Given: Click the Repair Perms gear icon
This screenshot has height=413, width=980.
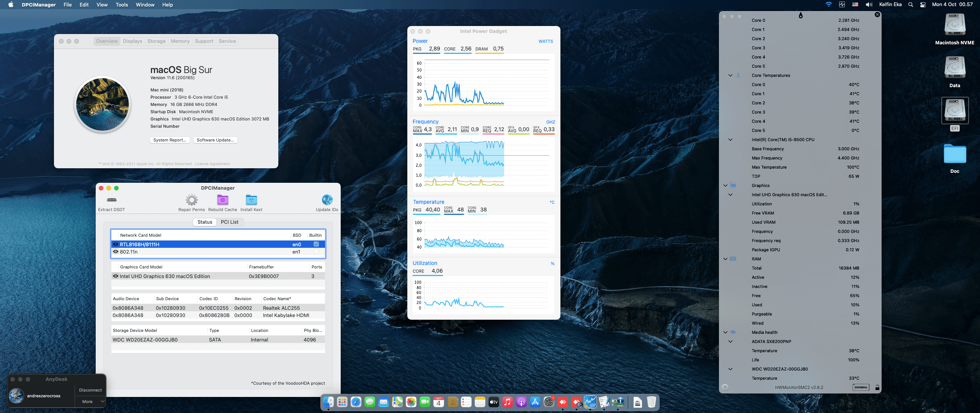Looking at the screenshot, I should [191, 200].
